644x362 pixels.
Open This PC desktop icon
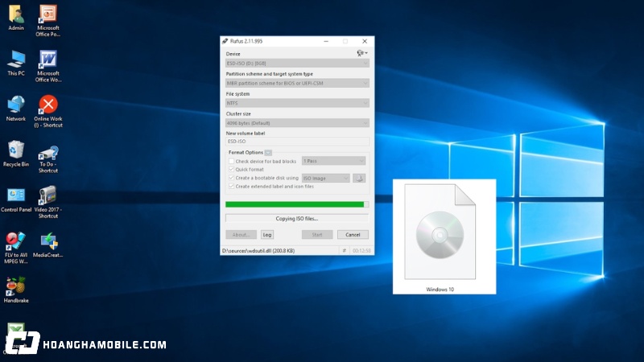tap(15, 63)
